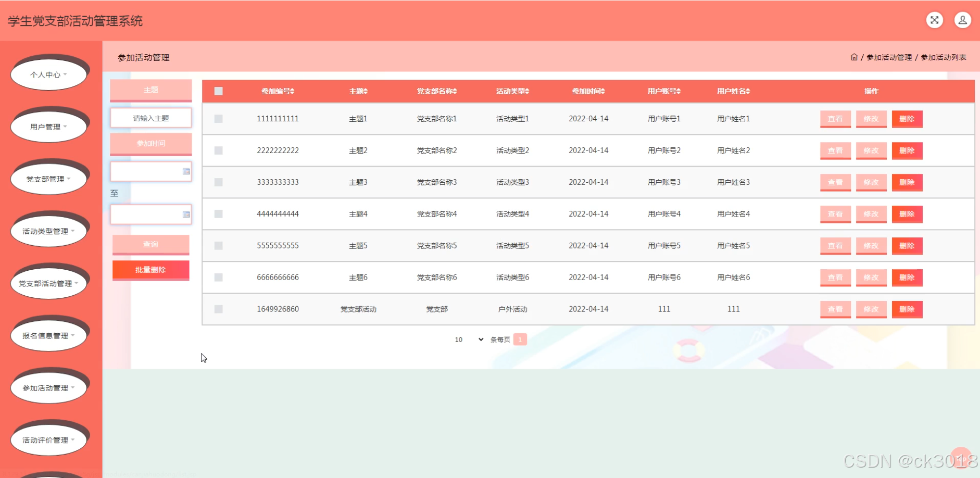Sort by 用户姓名 column header
980x478 pixels.
pyautogui.click(x=734, y=91)
